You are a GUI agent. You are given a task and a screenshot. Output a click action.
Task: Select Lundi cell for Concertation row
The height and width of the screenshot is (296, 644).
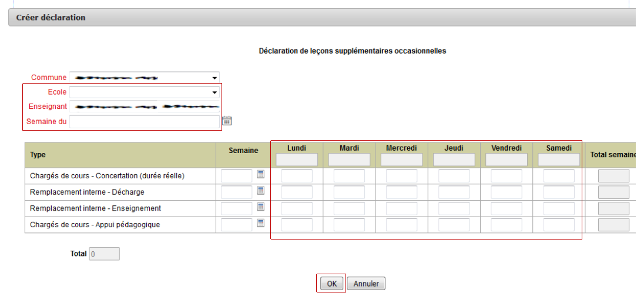coord(297,176)
